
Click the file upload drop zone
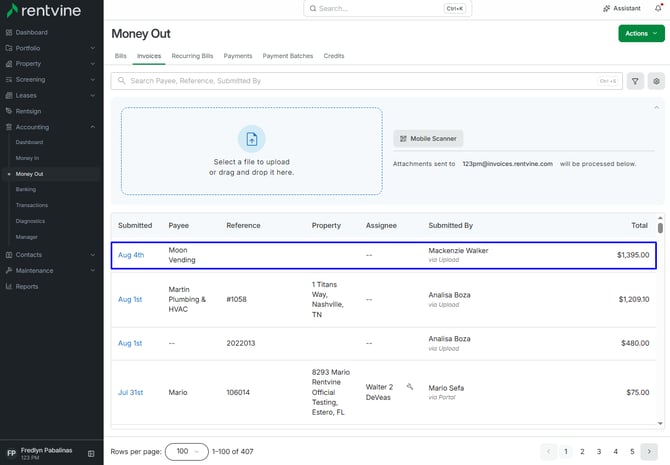(x=252, y=151)
